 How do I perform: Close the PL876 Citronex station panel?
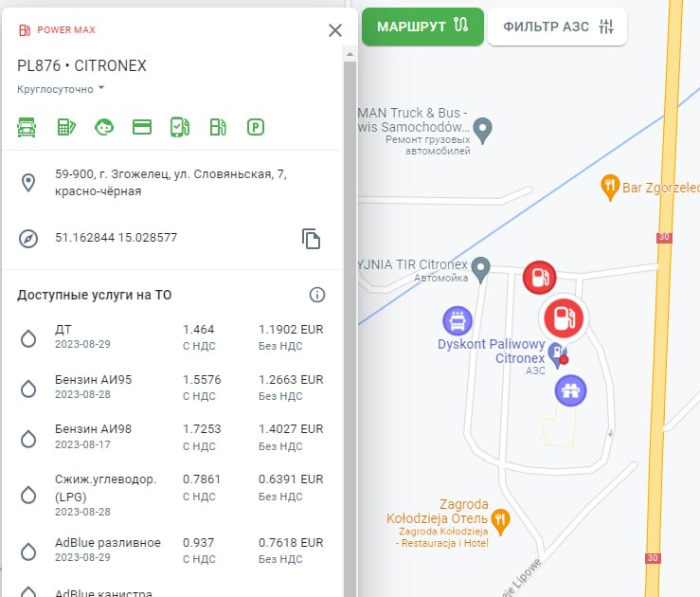[334, 30]
